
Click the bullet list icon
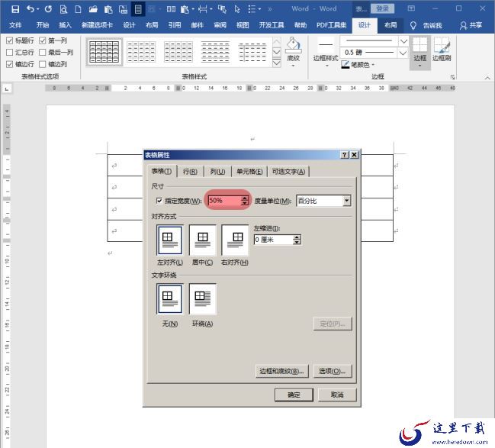tap(252, 9)
